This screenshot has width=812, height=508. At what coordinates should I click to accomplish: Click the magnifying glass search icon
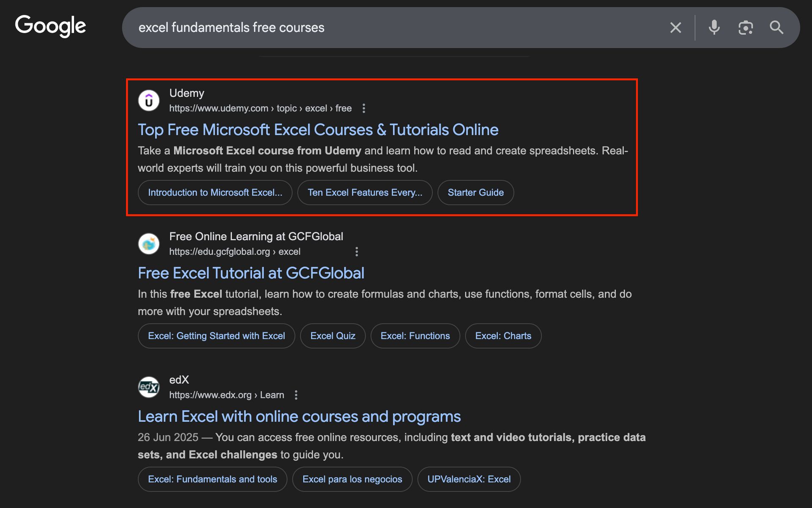[776, 27]
